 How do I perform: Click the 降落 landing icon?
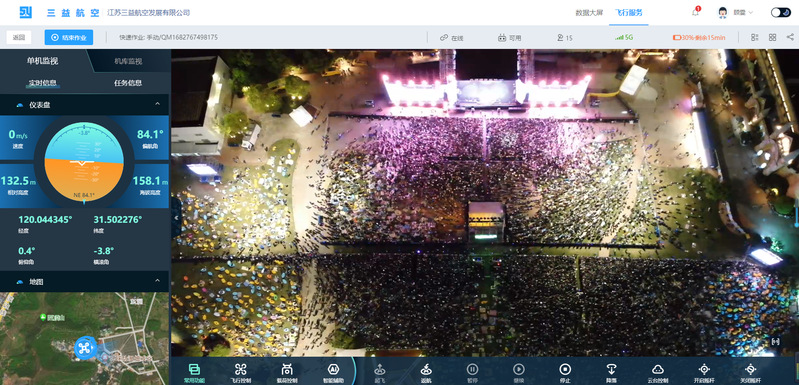pyautogui.click(x=611, y=372)
